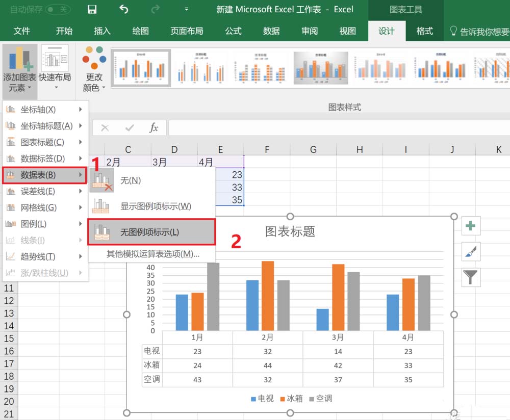Expand the 误差线(E) submenu

pyautogui.click(x=45, y=191)
